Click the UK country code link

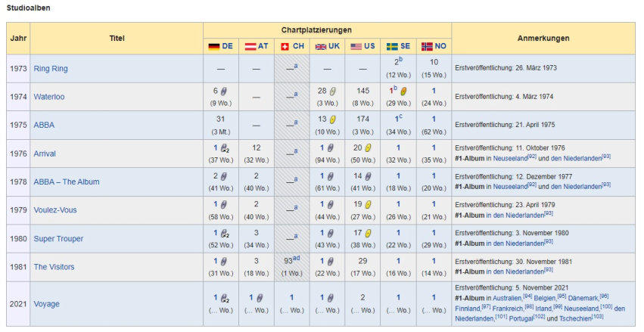click(x=334, y=46)
